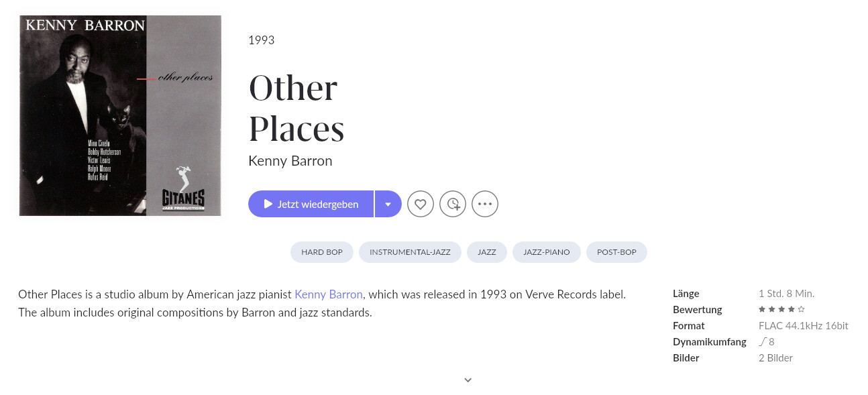Select the INSTRUMENTAL-JAZZ genre tag
This screenshot has width=868, height=395.
410,252
